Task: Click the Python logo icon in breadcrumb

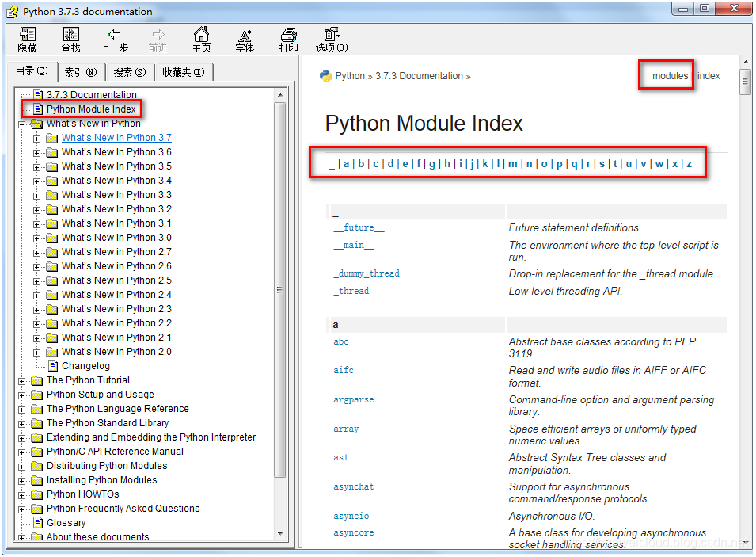Action: (x=326, y=76)
